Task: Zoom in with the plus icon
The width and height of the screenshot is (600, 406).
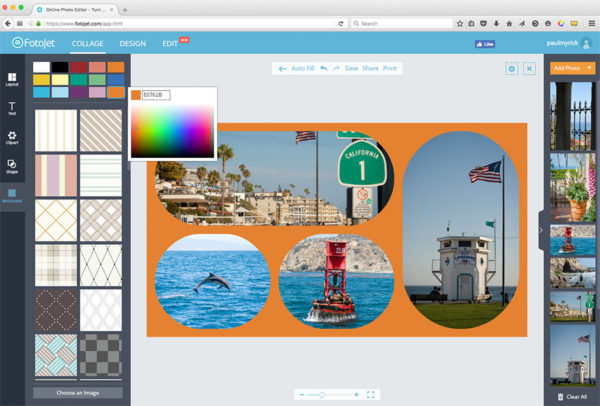Action: click(x=356, y=395)
